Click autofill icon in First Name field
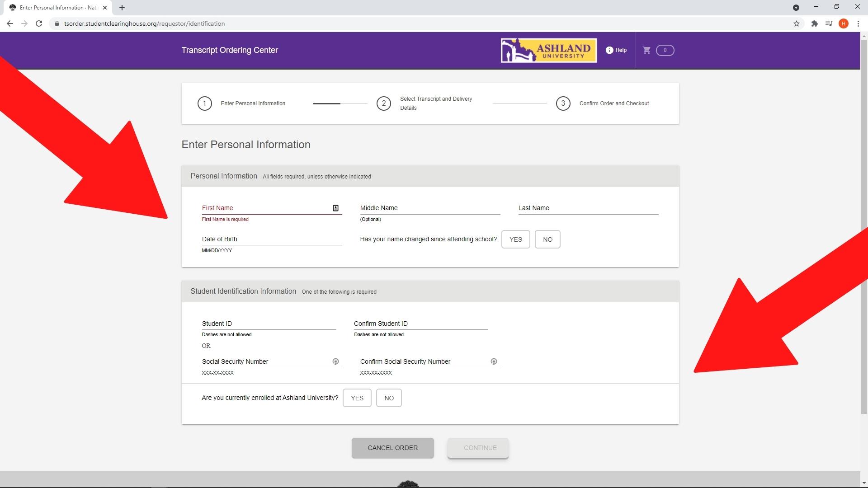Viewport: 868px width, 488px height. pyautogui.click(x=335, y=208)
